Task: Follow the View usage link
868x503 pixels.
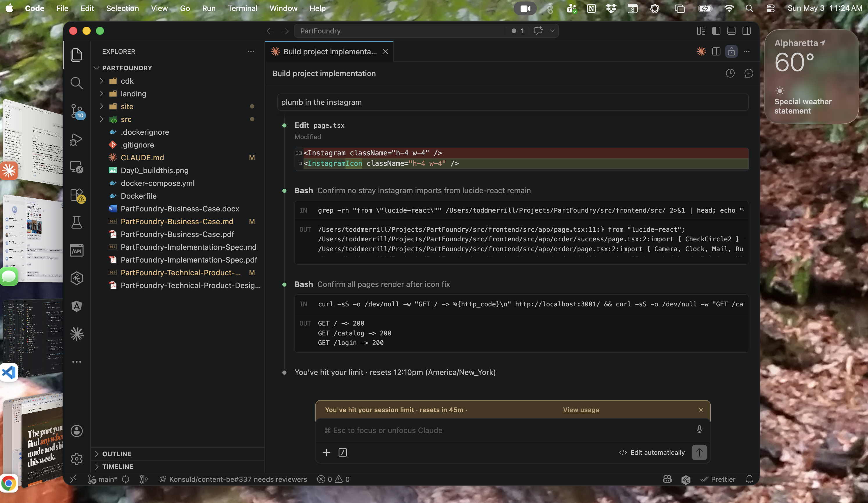Action: [581, 410]
